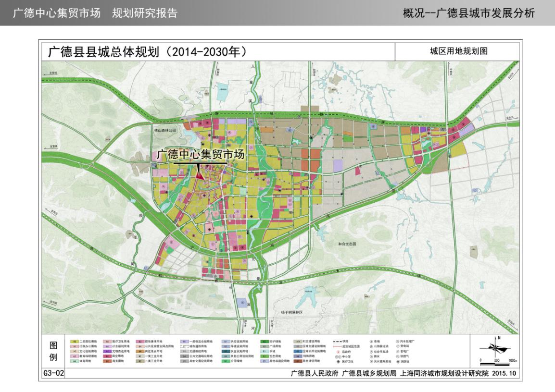Viewport: 555px width, 392px height.
Task: Select the 县政府 legend symbol
Action: click(x=338, y=351)
